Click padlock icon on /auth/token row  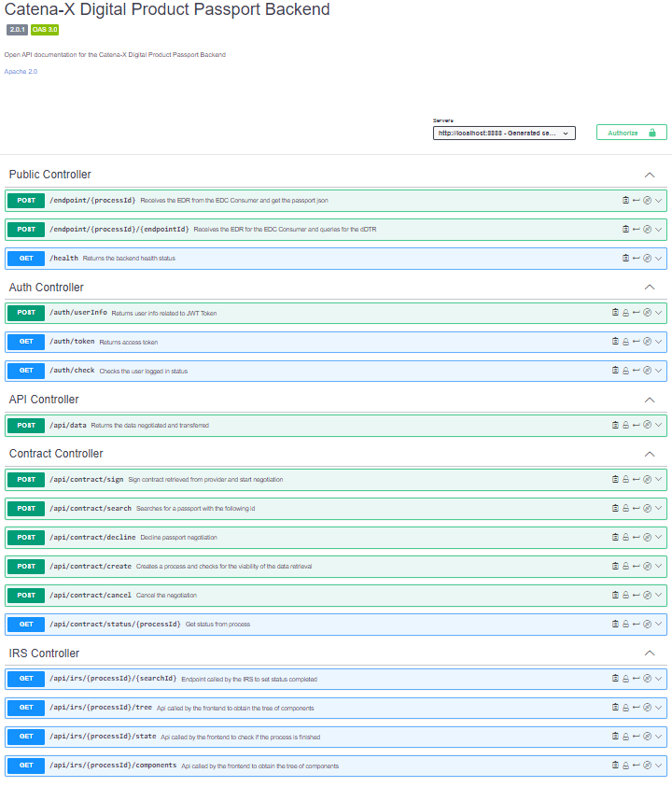point(626,342)
